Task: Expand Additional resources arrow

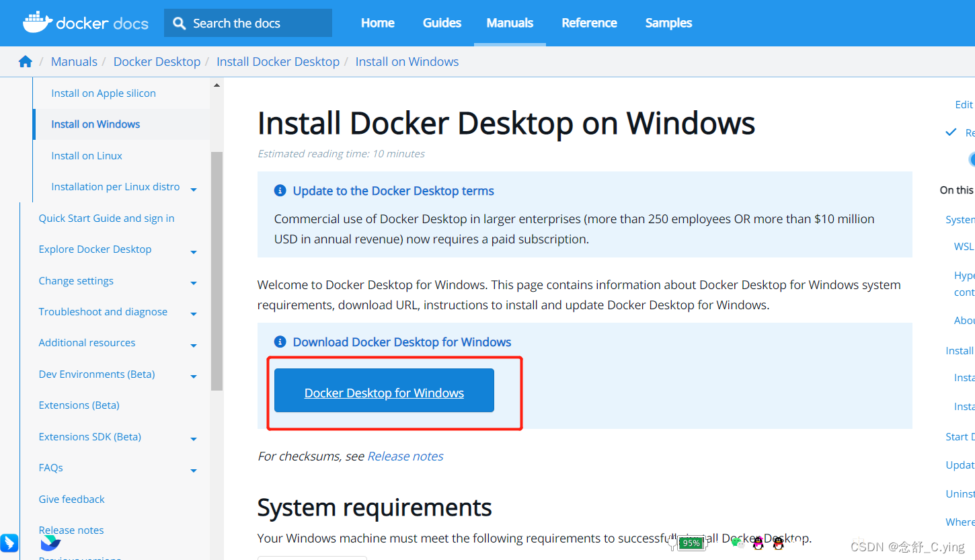Action: click(194, 346)
